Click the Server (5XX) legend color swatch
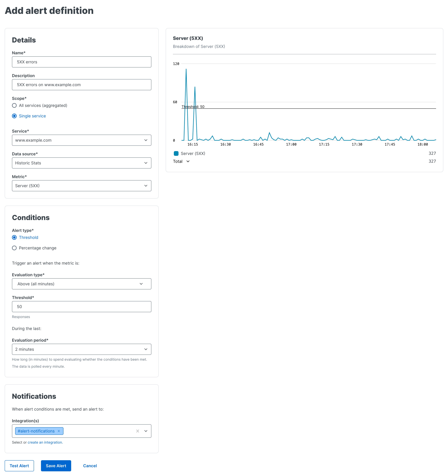Screen dimensions: 448x476 point(176,153)
